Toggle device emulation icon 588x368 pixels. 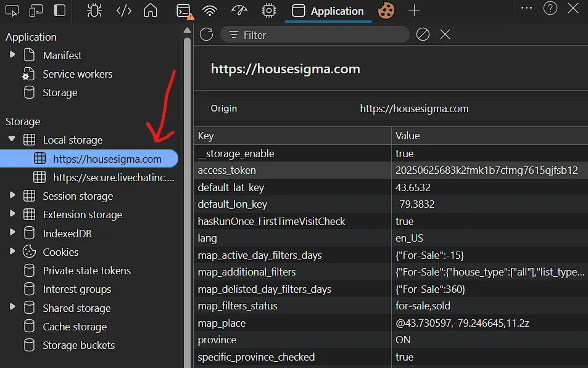pos(36,10)
